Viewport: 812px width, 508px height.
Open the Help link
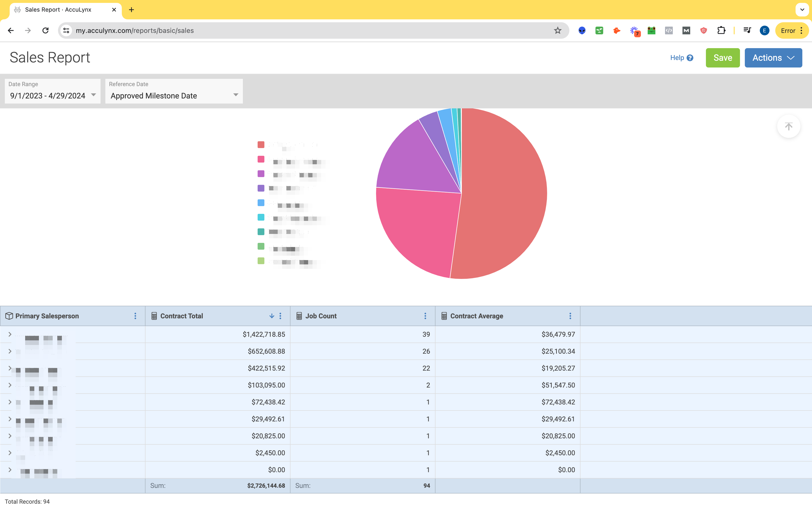pyautogui.click(x=681, y=58)
